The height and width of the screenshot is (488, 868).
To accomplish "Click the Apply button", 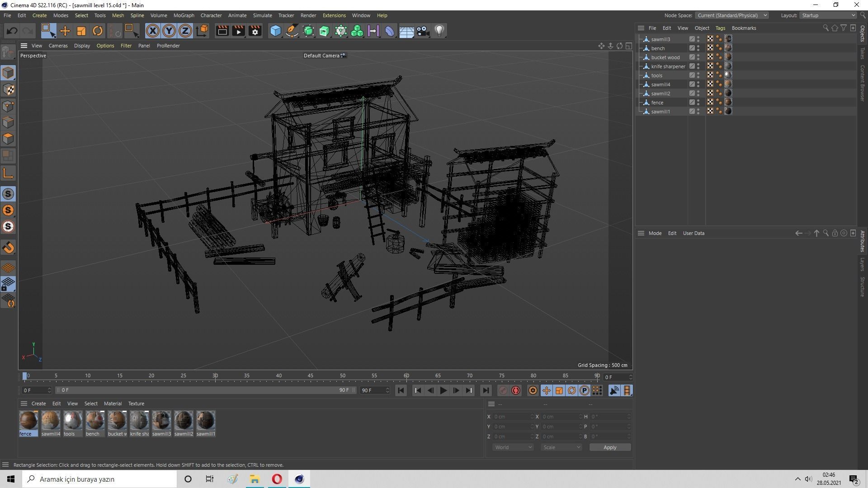I will click(610, 447).
